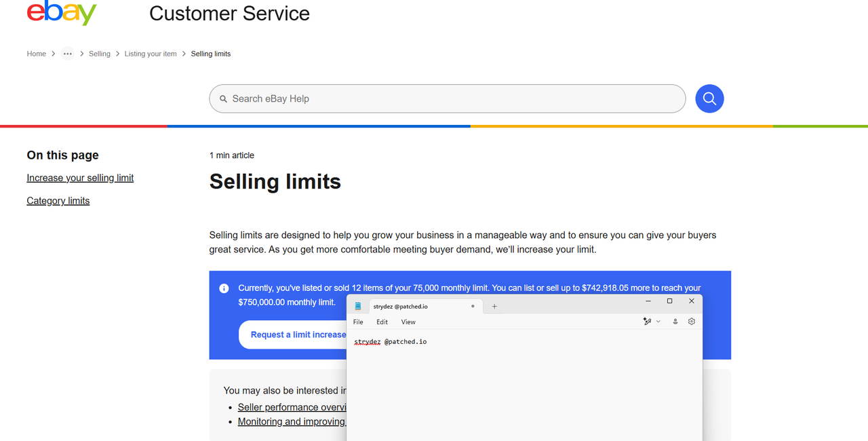This screenshot has height=441, width=868.
Task: Click the Selling limits article title
Action: [x=275, y=181]
